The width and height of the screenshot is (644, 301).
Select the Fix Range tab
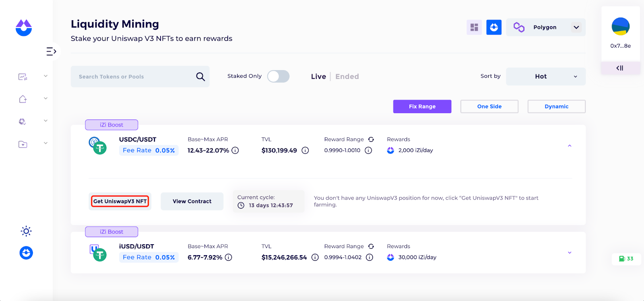pos(422,107)
